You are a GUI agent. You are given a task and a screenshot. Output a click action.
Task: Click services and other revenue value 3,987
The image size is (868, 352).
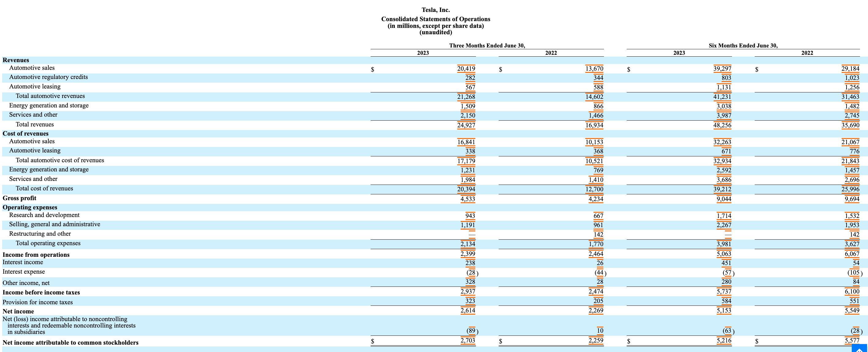[724, 115]
